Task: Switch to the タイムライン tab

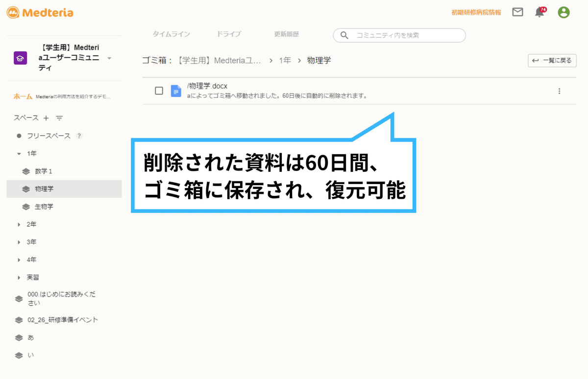Action: pos(171,34)
